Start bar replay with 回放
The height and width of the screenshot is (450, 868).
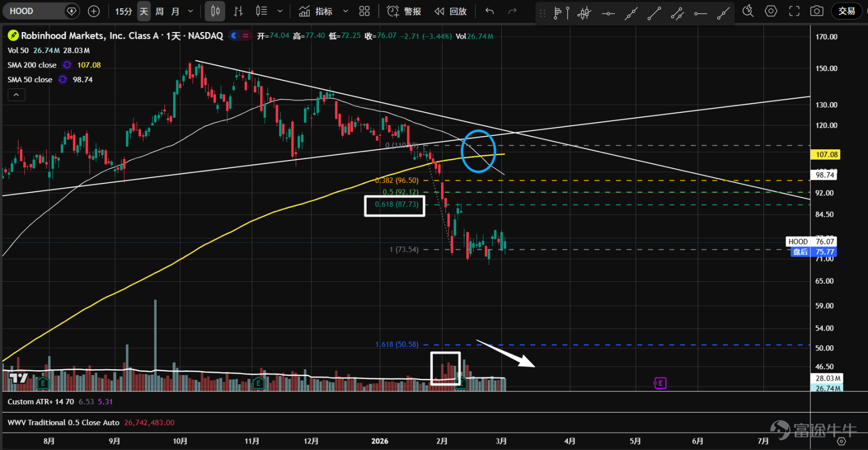(451, 11)
